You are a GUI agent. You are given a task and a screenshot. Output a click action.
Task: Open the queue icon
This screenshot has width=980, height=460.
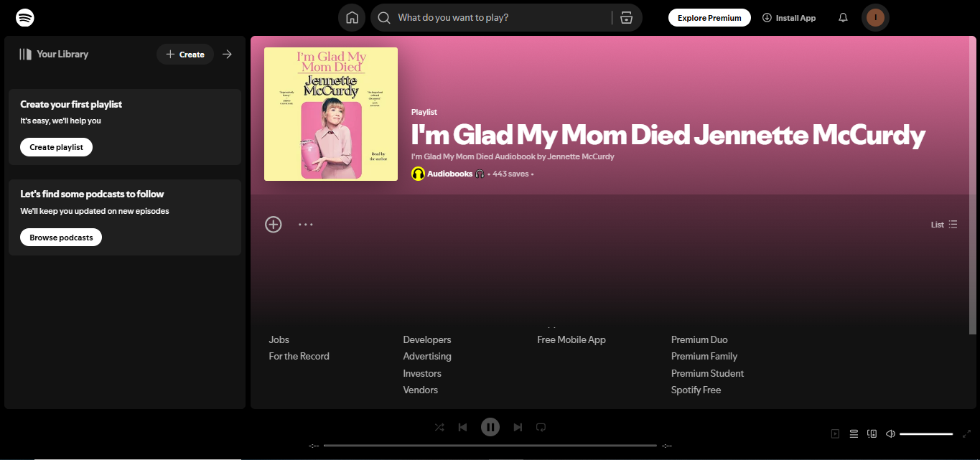[x=854, y=433]
